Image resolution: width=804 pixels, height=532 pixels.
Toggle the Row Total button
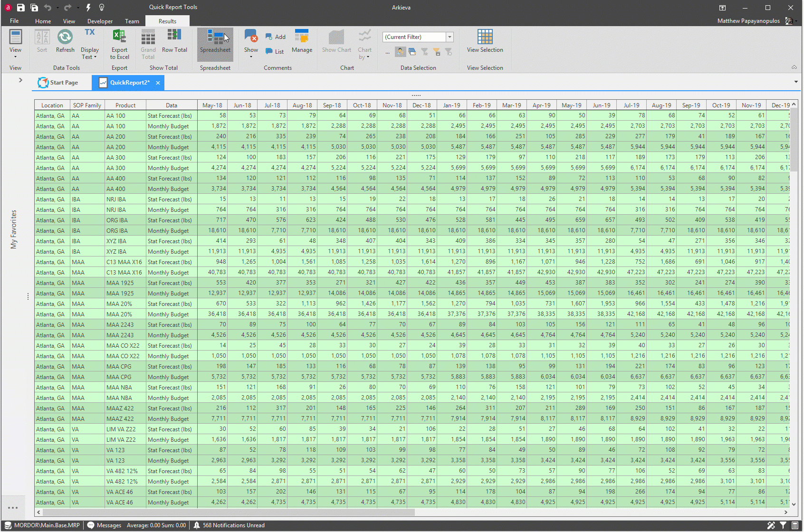pos(174,41)
